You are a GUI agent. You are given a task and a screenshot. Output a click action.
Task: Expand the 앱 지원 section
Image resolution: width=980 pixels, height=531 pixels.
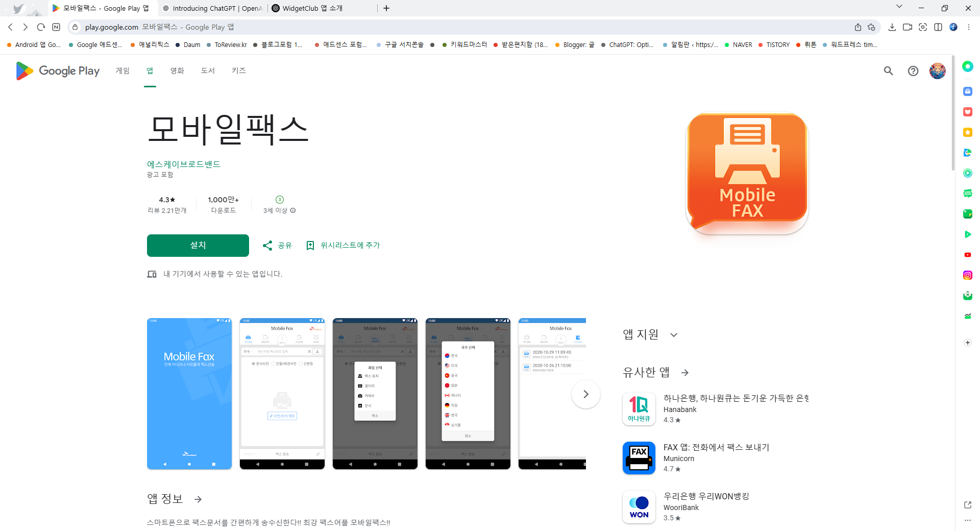tap(674, 334)
